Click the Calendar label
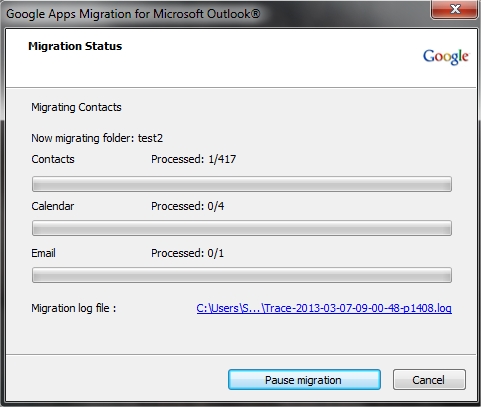Screen dimensions: 481x407 (53, 206)
